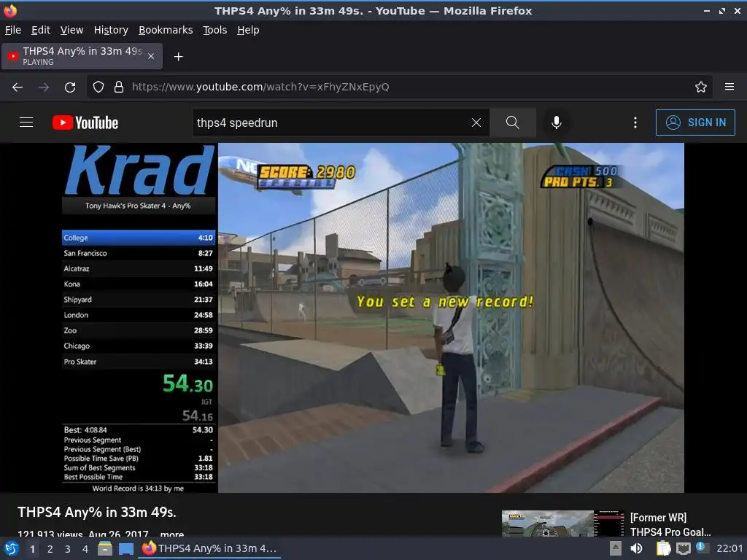Open tracking protection shield info

click(98, 87)
